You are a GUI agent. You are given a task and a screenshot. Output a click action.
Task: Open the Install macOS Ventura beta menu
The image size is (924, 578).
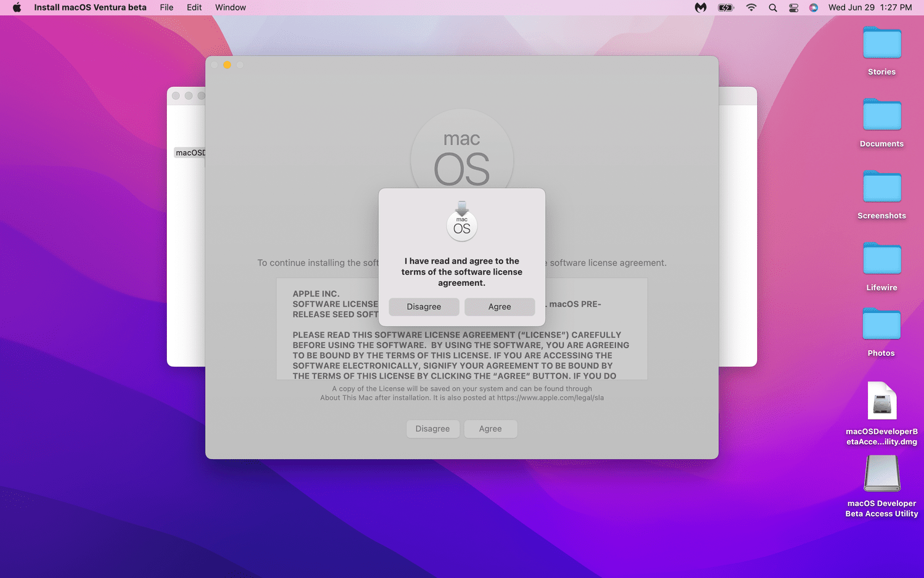pyautogui.click(x=90, y=7)
